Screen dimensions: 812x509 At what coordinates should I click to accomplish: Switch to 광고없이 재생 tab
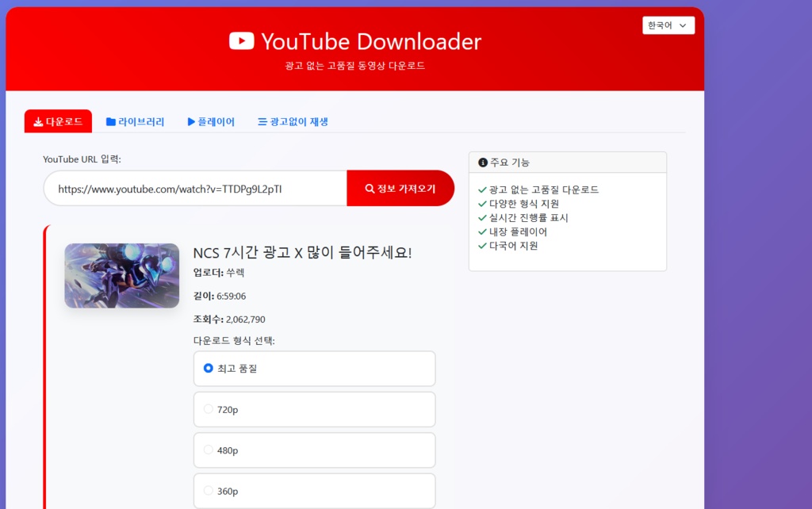[293, 121]
